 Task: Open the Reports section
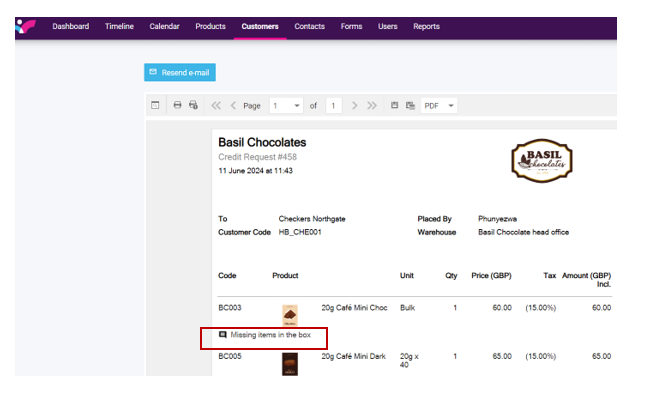click(426, 27)
